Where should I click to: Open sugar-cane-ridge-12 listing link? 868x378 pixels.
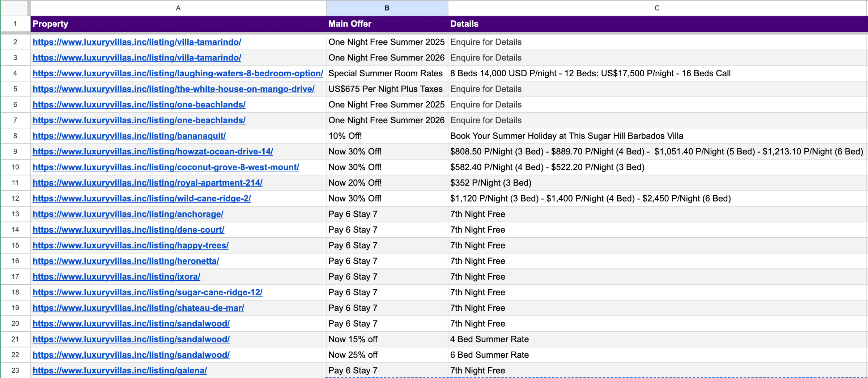point(148,292)
